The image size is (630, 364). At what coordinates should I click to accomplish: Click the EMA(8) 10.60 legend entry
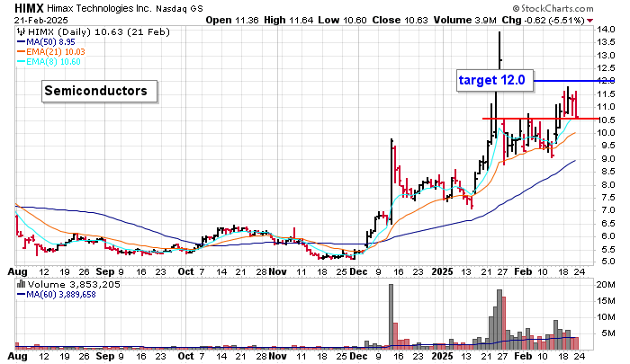[x=53, y=62]
